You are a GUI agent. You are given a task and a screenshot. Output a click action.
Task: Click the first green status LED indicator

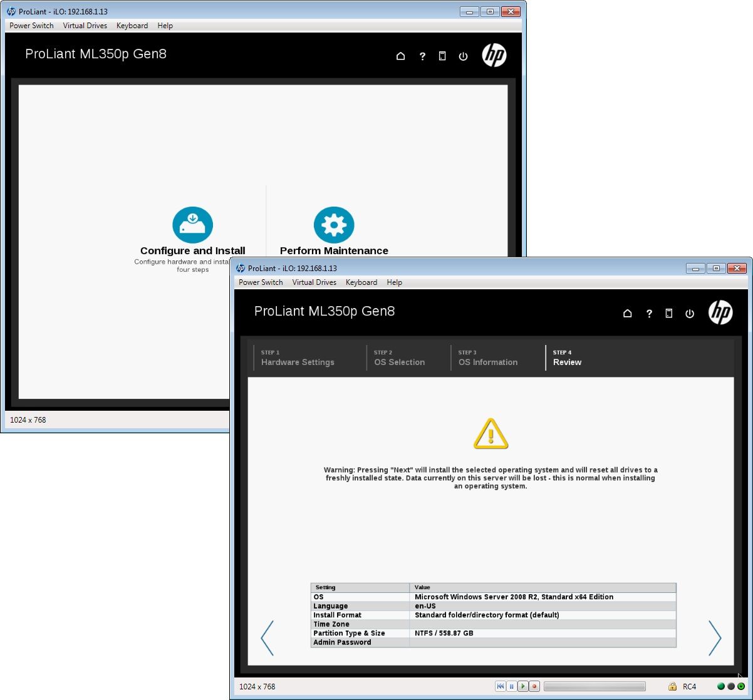pyautogui.click(x=721, y=686)
